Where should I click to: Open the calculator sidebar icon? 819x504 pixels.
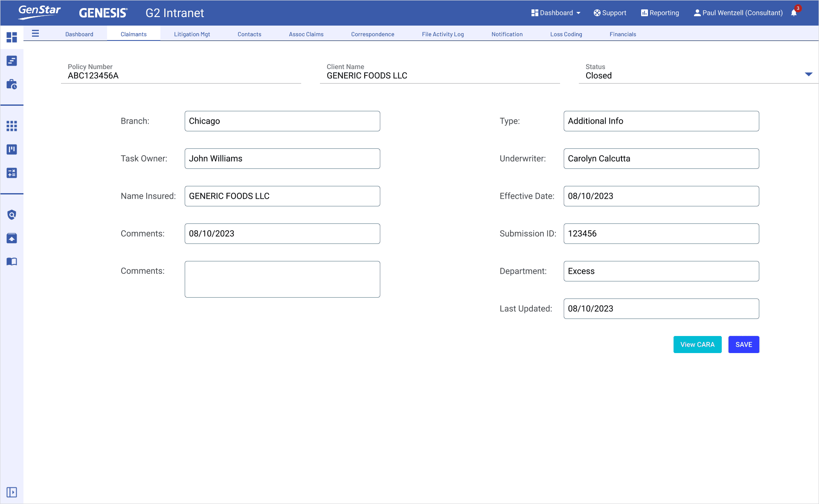coord(12,173)
